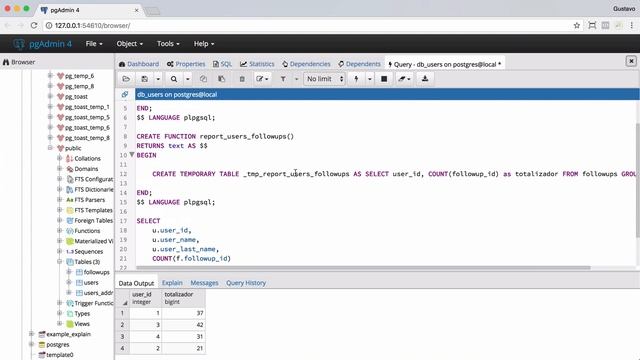Show the Explain results tab
The image size is (640, 360).
pyautogui.click(x=172, y=283)
